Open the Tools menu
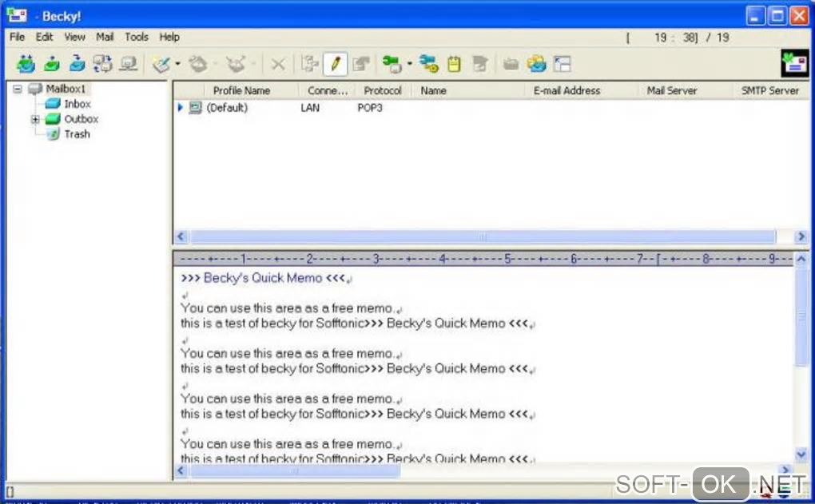 137,37
